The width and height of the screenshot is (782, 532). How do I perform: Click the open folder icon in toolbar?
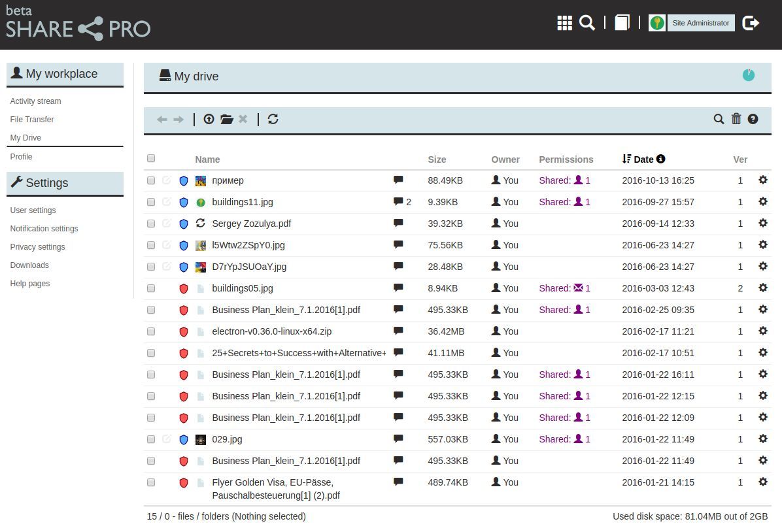click(x=227, y=119)
